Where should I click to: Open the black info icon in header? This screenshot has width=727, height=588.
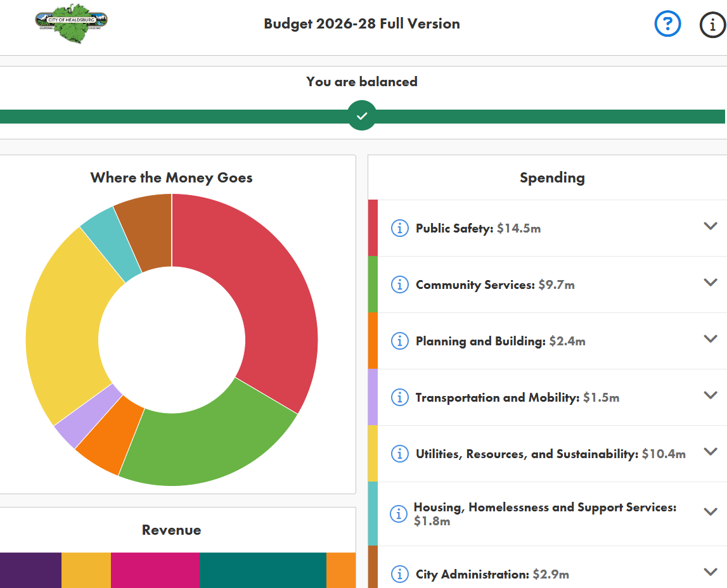(x=712, y=25)
